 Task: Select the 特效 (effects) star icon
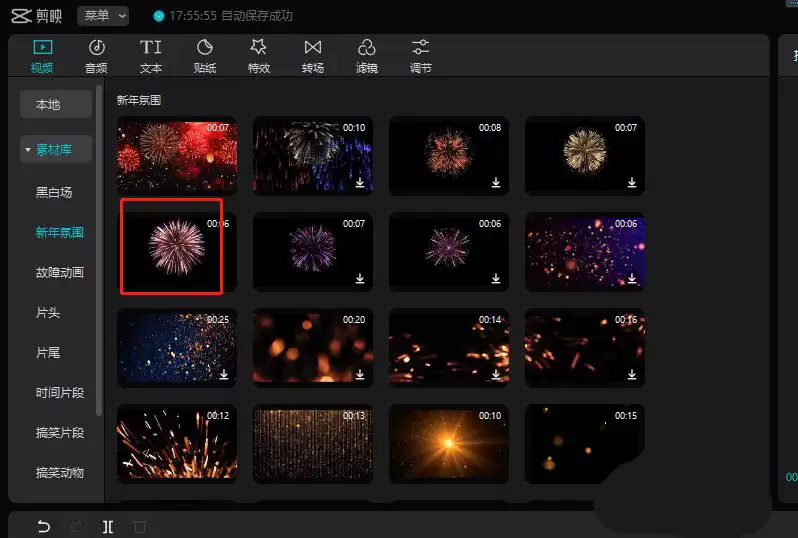pyautogui.click(x=258, y=48)
